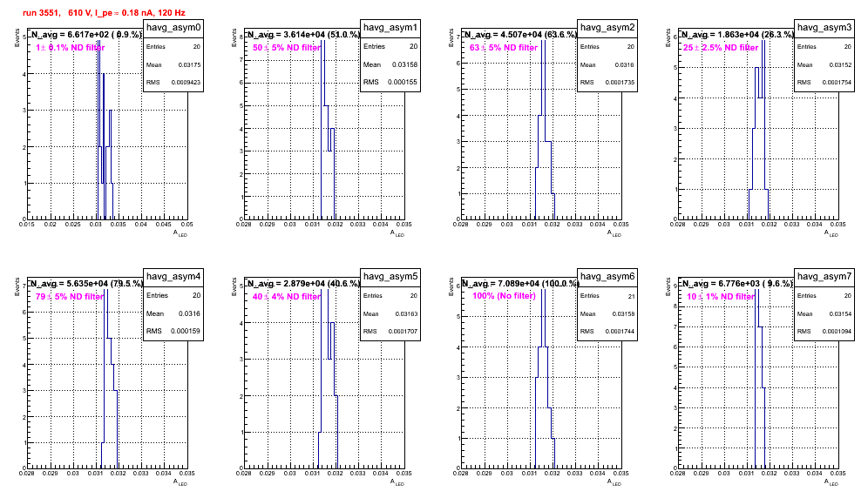The image size is (868, 498).
Task: Click Mean value 0.03163
Action: (x=406, y=313)
